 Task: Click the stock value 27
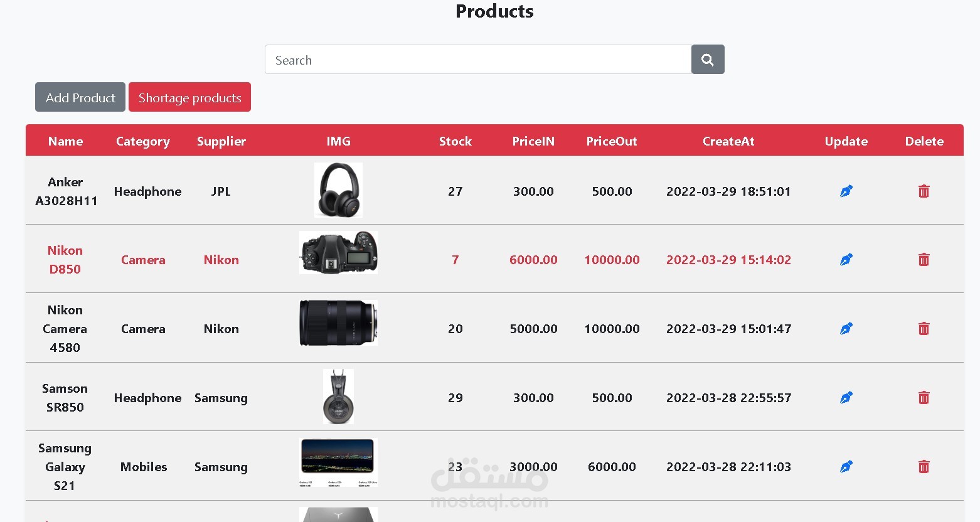pos(455,191)
